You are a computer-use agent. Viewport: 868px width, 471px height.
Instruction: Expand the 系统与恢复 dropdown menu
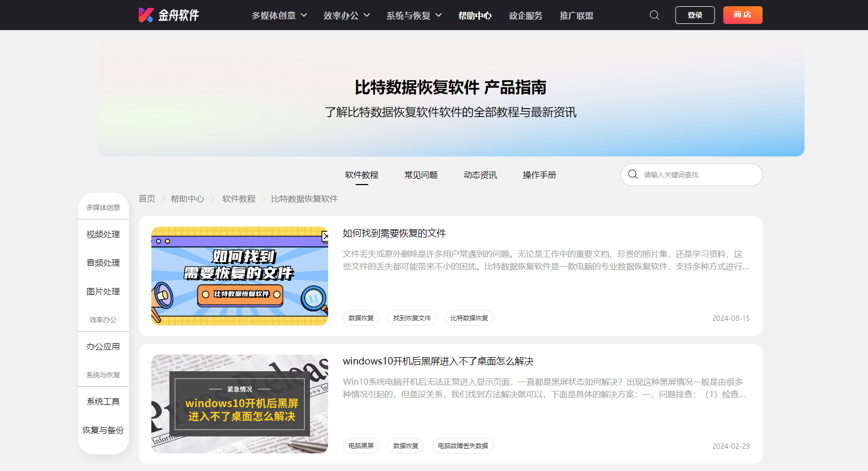pyautogui.click(x=414, y=16)
